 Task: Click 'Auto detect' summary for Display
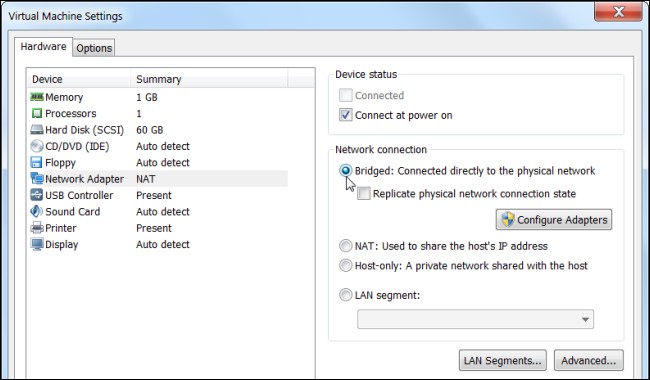coord(163,244)
